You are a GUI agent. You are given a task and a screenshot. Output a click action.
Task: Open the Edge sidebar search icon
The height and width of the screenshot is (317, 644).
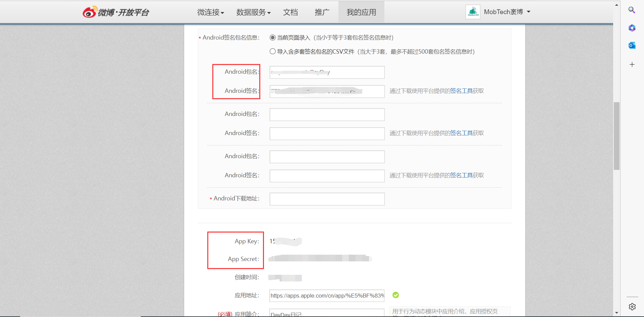point(632,10)
